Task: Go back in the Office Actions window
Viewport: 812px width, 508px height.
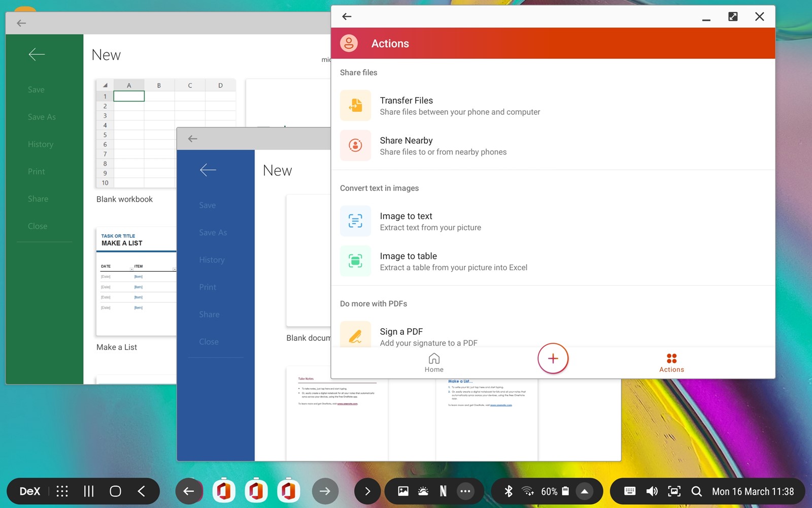Action: pyautogui.click(x=347, y=17)
